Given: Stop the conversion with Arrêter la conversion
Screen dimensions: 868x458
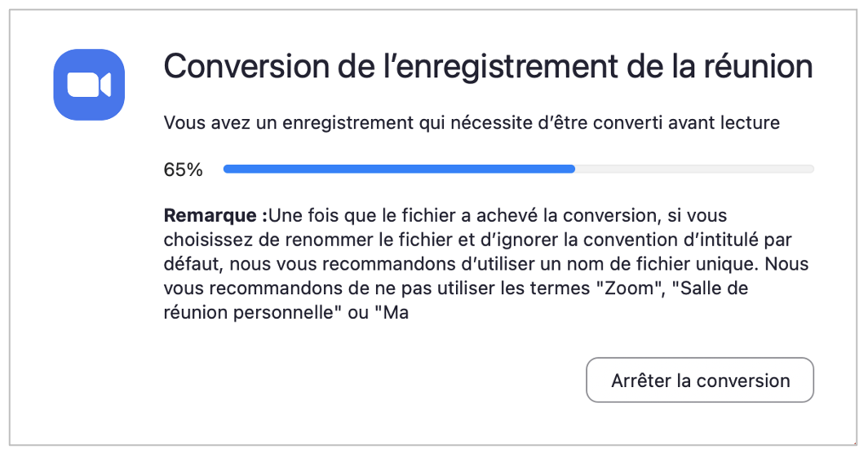Looking at the screenshot, I should pyautogui.click(x=700, y=381).
